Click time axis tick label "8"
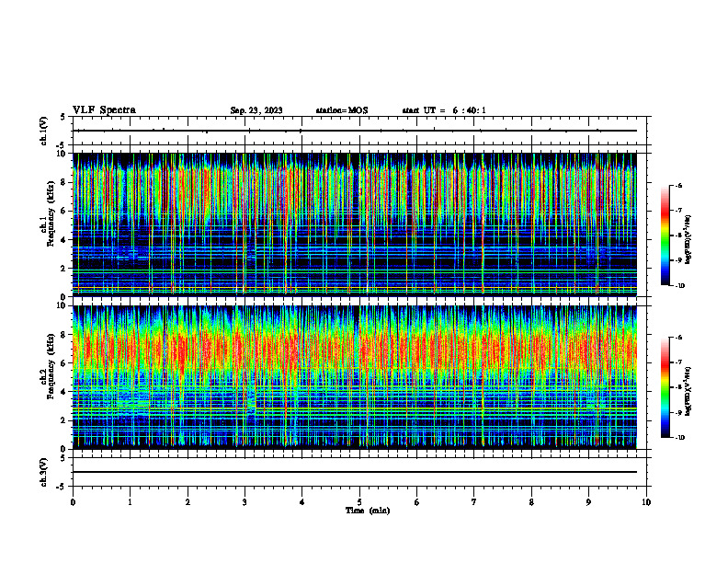728x563 pixels. click(531, 502)
